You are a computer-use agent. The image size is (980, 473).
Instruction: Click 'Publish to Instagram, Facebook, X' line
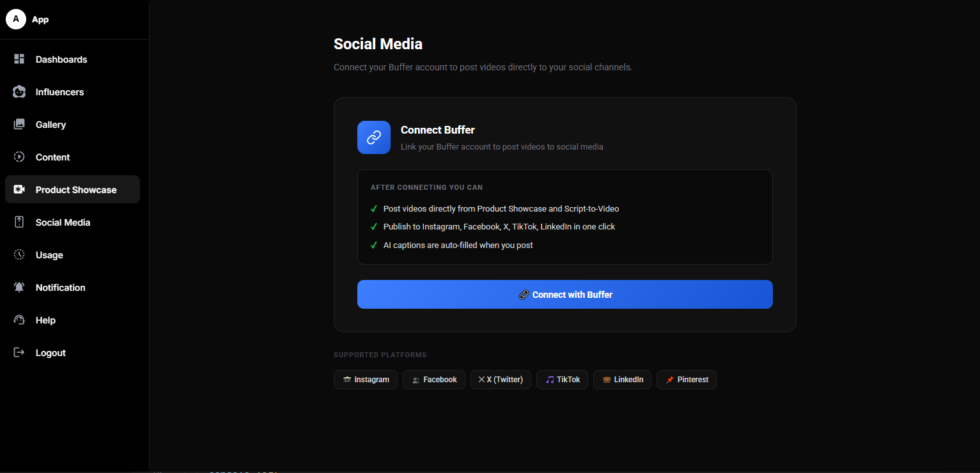(x=499, y=227)
